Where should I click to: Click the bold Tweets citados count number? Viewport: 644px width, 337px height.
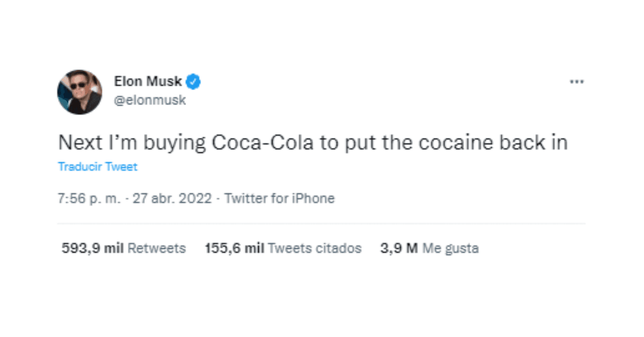coord(235,248)
